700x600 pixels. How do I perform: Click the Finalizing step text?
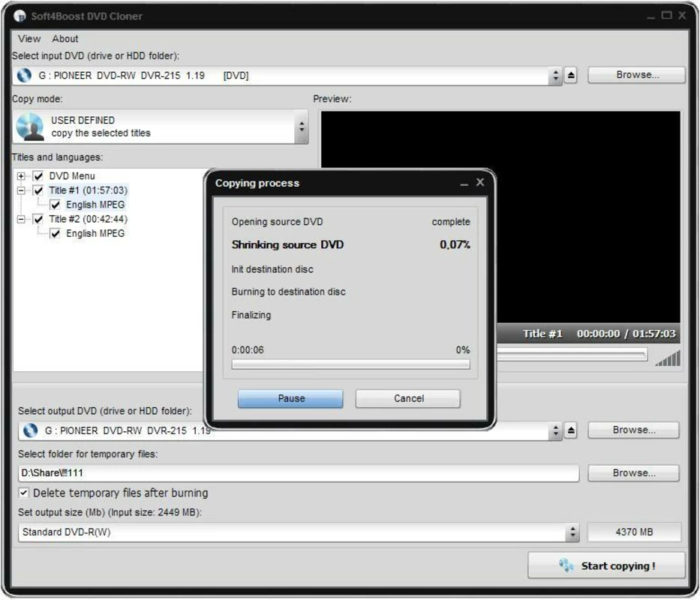point(251,315)
